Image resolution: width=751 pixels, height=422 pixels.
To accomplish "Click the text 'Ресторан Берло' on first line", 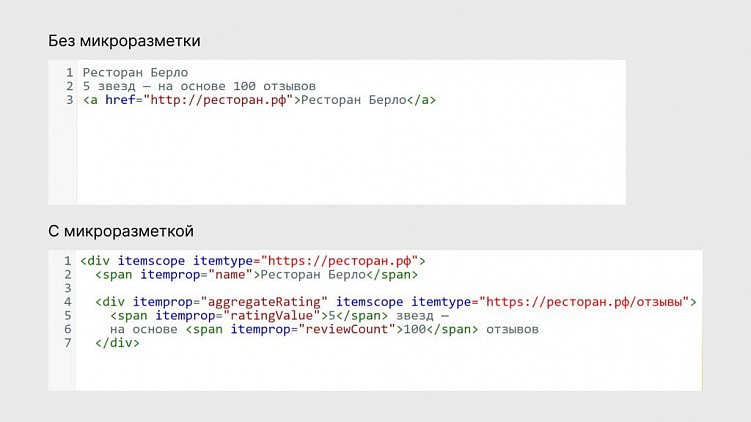I will (x=136, y=72).
